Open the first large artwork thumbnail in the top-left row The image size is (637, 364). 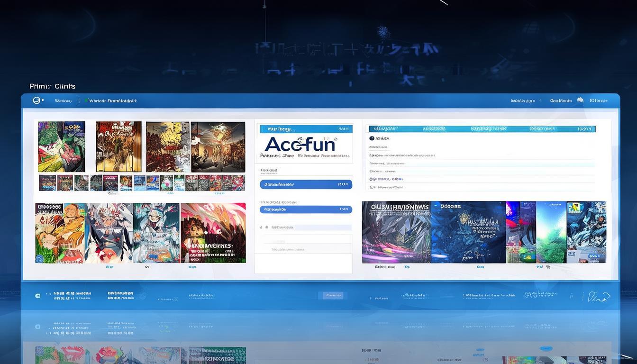pyautogui.click(x=61, y=146)
